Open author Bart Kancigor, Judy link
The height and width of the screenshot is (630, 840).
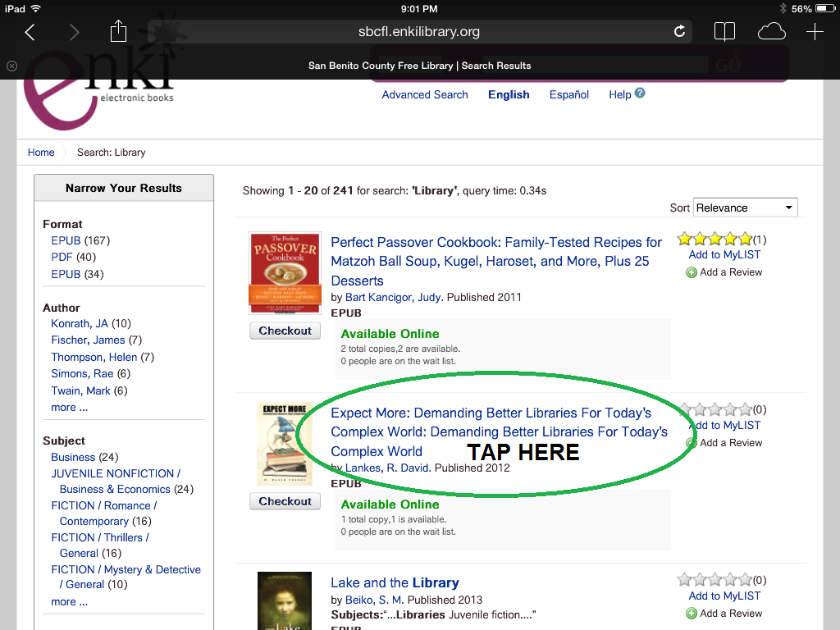click(393, 297)
